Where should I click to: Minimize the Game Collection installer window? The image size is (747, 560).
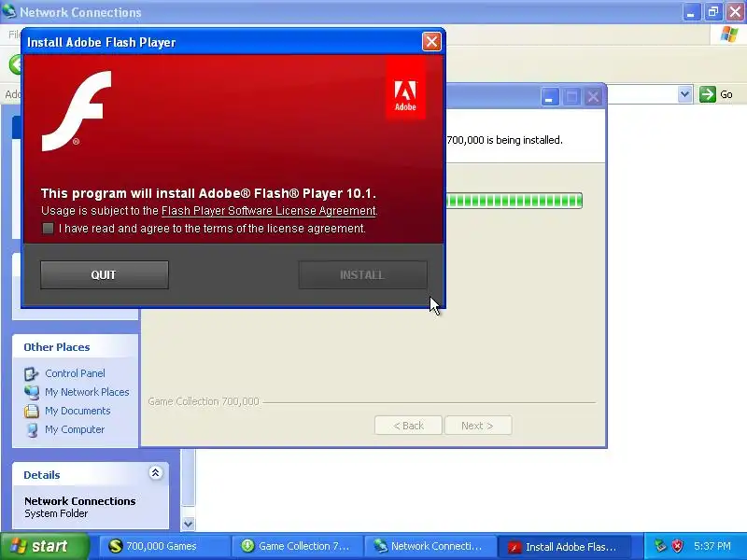click(550, 97)
